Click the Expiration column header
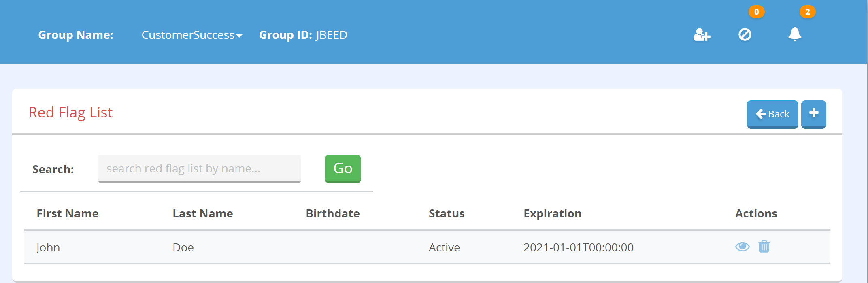Image resolution: width=868 pixels, height=283 pixels. pos(553,213)
